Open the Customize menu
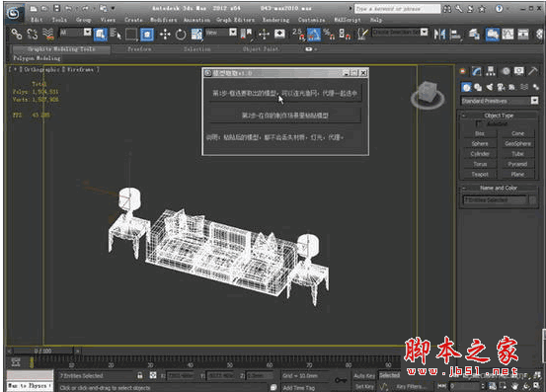Image resolution: width=546 pixels, height=392 pixels. coord(312,20)
